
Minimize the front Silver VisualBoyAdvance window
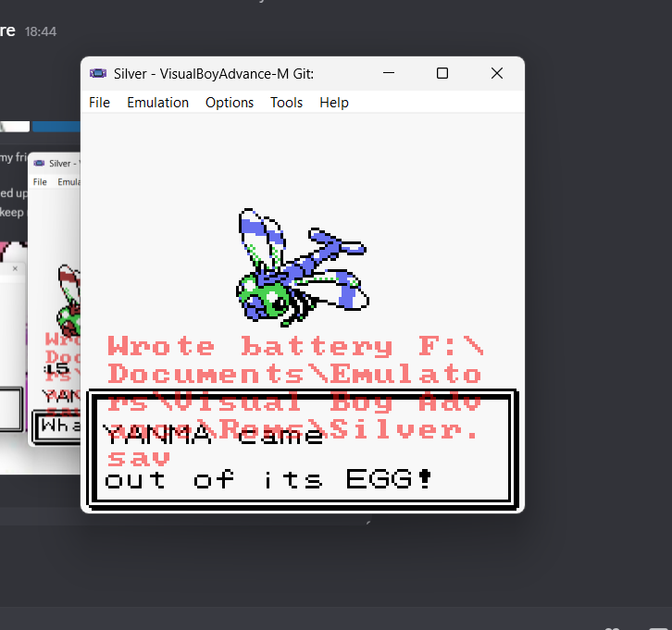[x=388, y=73]
